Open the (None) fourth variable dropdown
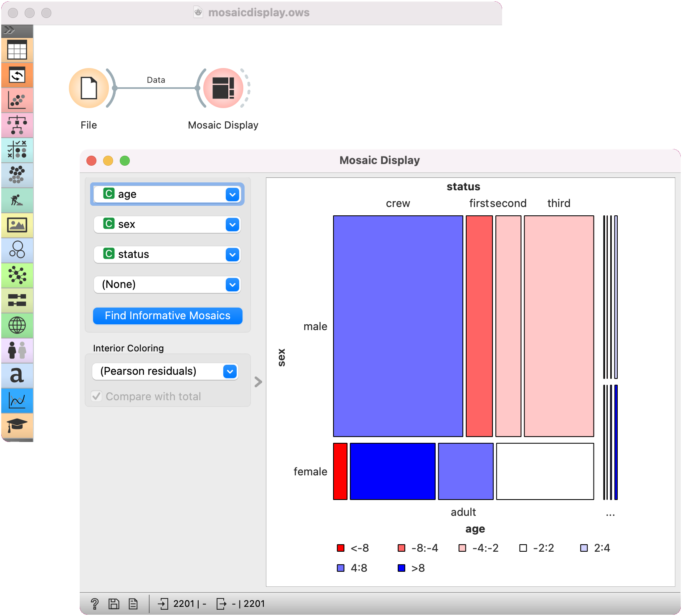Image resolution: width=682 pixels, height=616 pixels. [x=167, y=285]
